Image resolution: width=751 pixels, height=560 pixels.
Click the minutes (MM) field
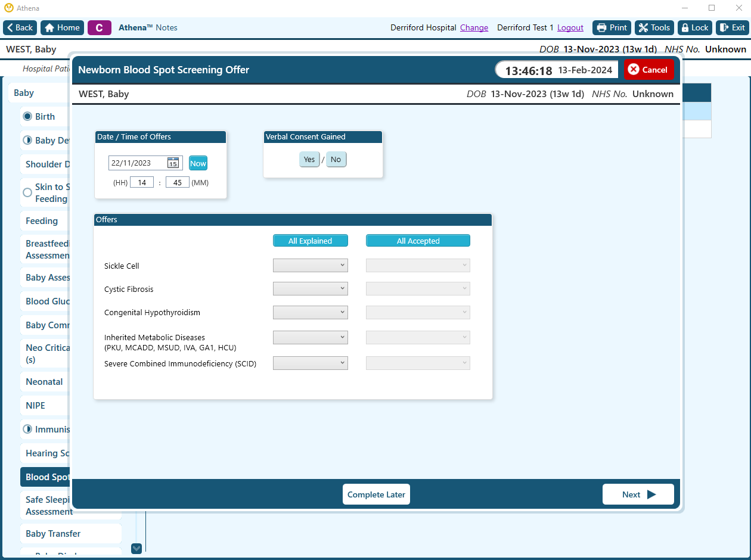tap(178, 182)
